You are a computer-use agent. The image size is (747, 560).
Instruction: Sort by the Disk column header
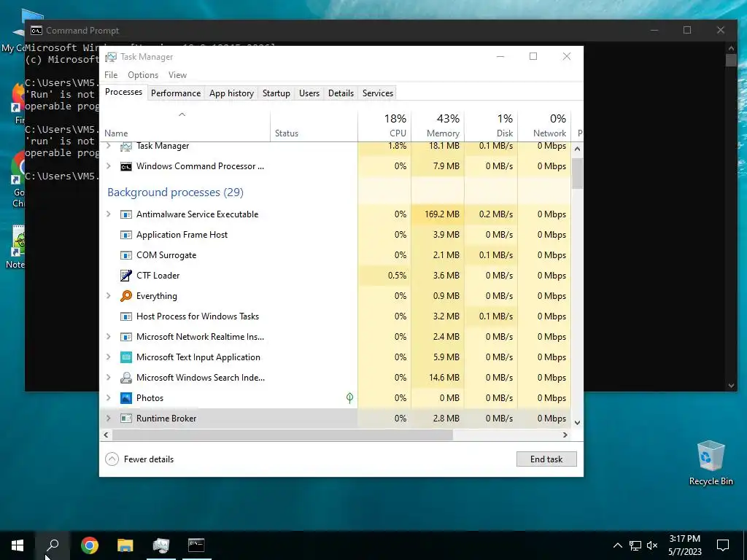pos(491,126)
